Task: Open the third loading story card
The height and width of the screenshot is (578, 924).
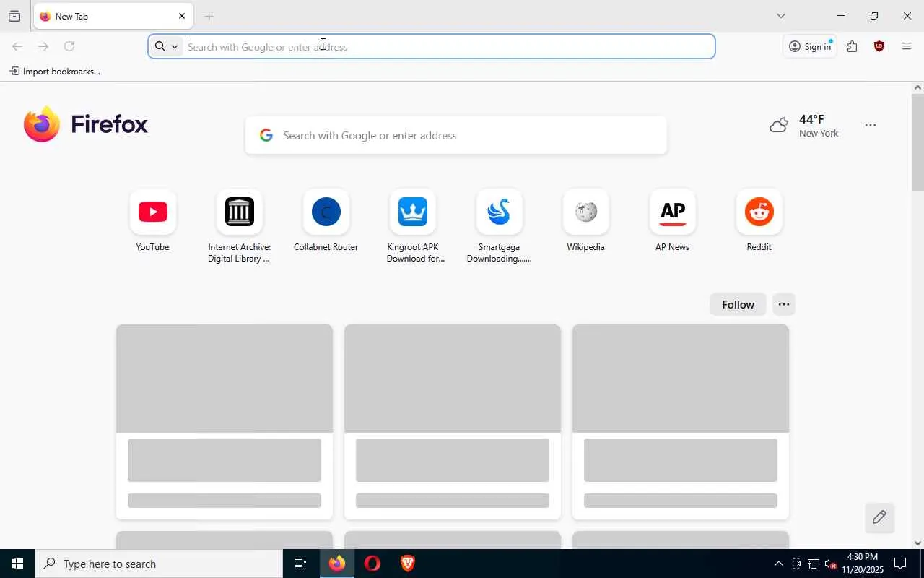Action: point(681,422)
